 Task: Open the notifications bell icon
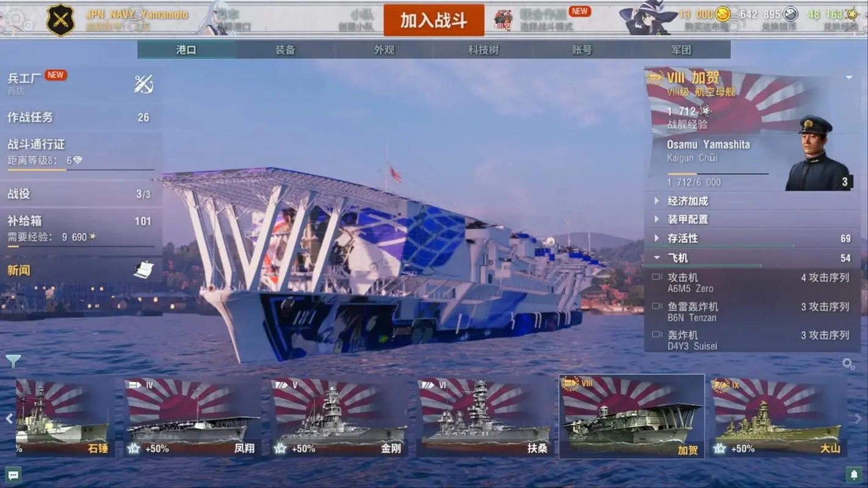(854, 474)
